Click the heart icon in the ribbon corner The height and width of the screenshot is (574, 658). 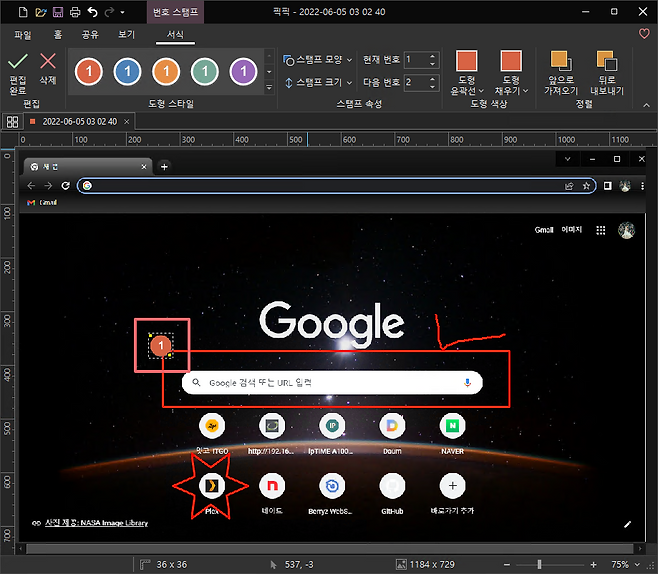click(x=644, y=34)
